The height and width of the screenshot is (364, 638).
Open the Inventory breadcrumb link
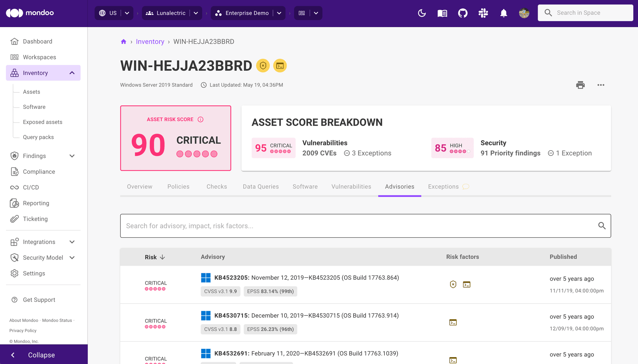tap(150, 41)
